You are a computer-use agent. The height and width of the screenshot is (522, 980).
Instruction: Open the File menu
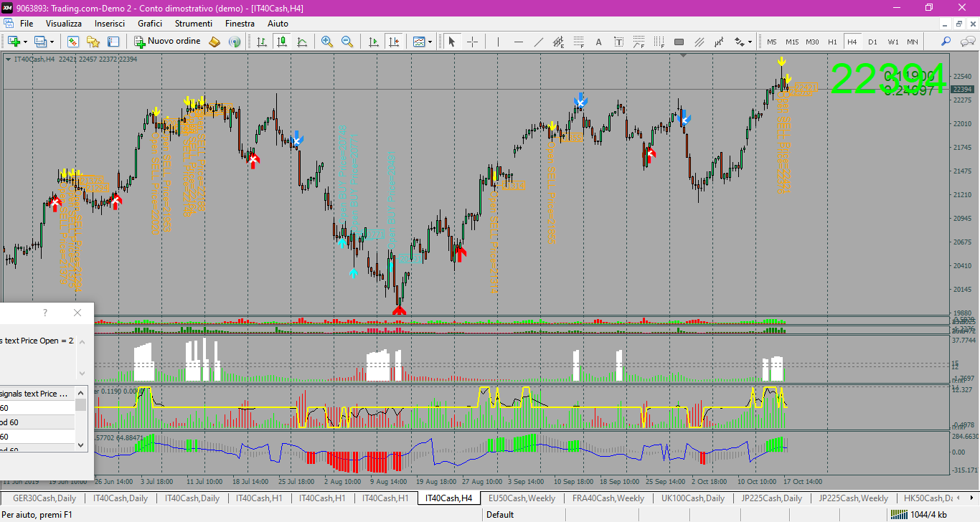(27, 24)
